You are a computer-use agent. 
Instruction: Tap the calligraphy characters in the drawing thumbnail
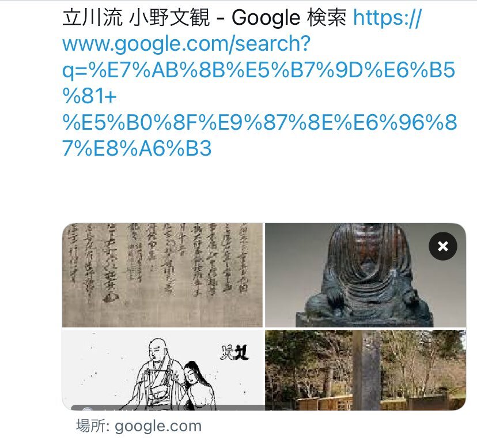[x=234, y=353]
